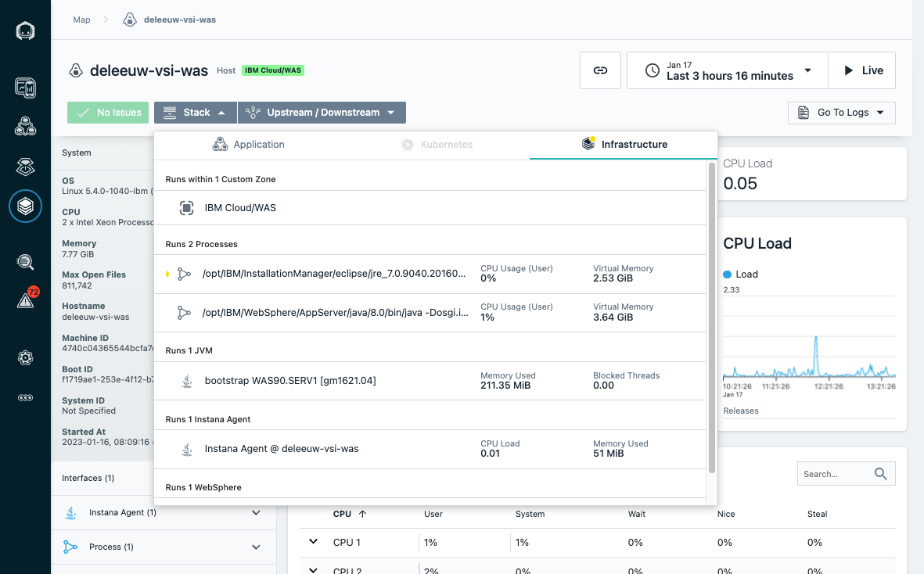Open Go To Logs dropdown
924x574 pixels.
coord(842,113)
